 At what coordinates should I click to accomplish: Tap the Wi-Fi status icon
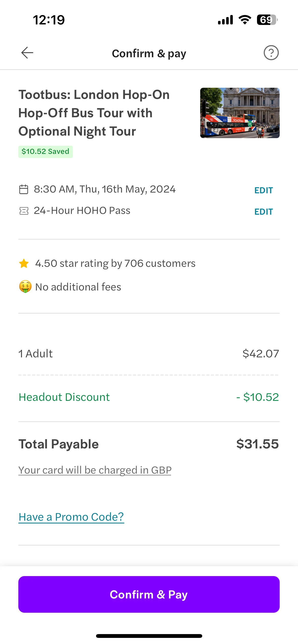tap(245, 20)
